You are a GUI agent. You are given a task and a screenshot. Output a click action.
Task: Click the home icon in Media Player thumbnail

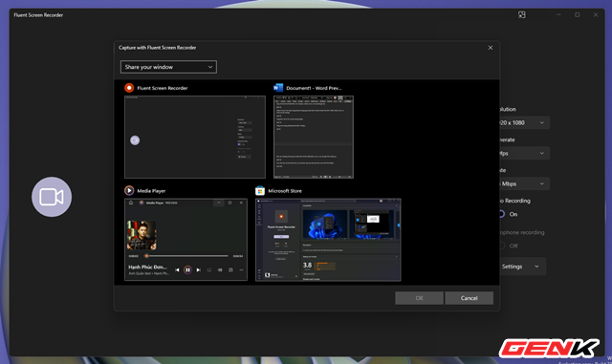[x=131, y=203]
